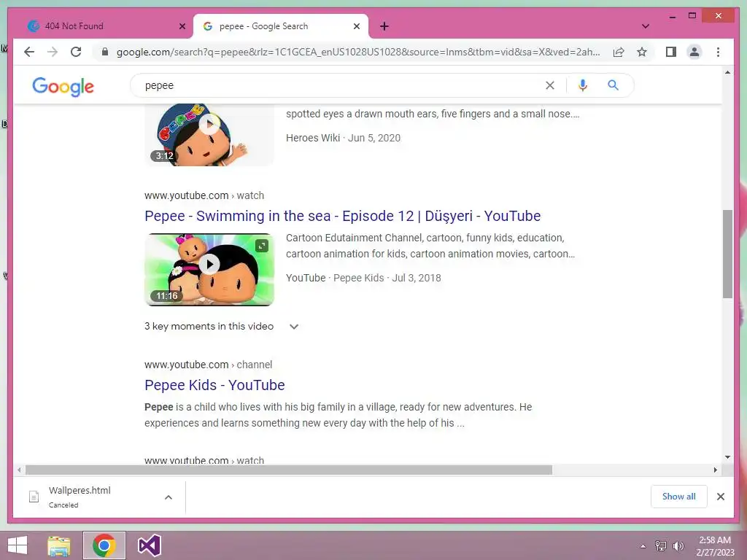Open File Explorer from taskbar
747x560 pixels.
[x=59, y=545]
